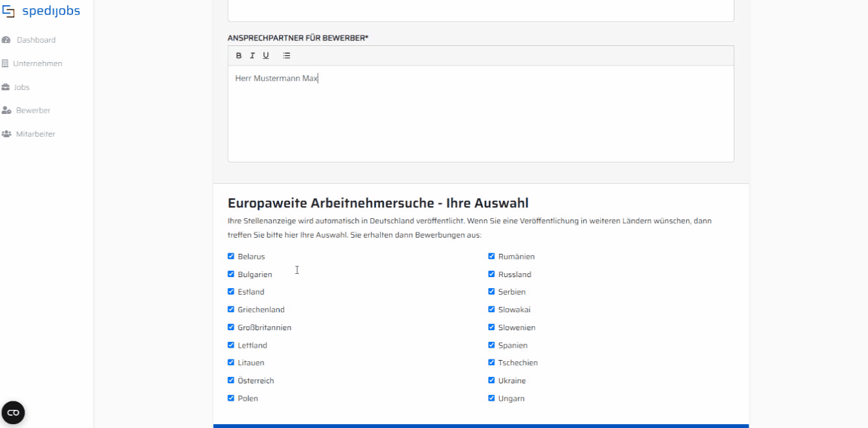The image size is (868, 428).
Task: Uncheck the Belarus checkbox
Action: pos(231,256)
